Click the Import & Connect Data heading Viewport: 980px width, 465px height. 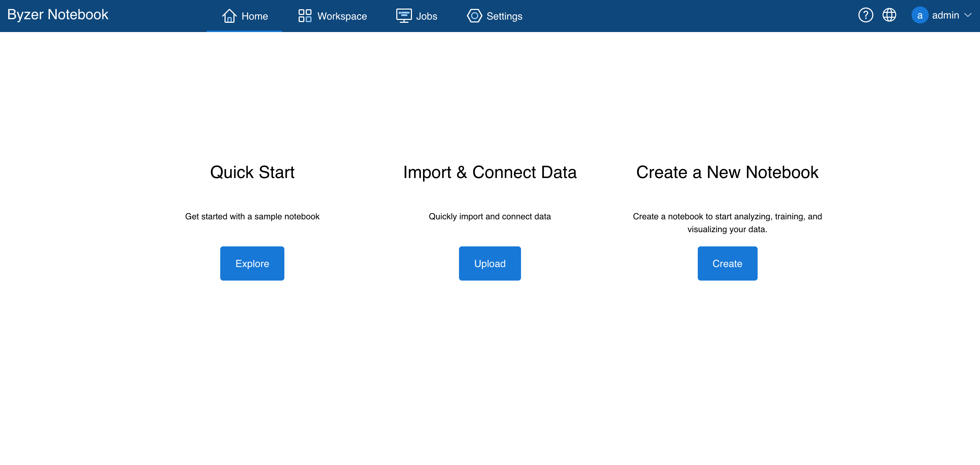click(490, 172)
